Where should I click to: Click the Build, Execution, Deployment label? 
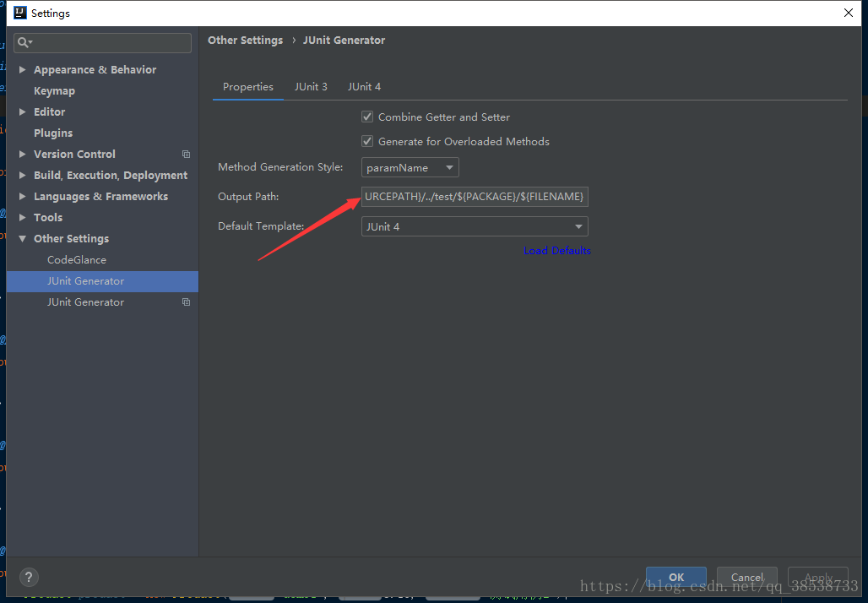click(x=110, y=176)
